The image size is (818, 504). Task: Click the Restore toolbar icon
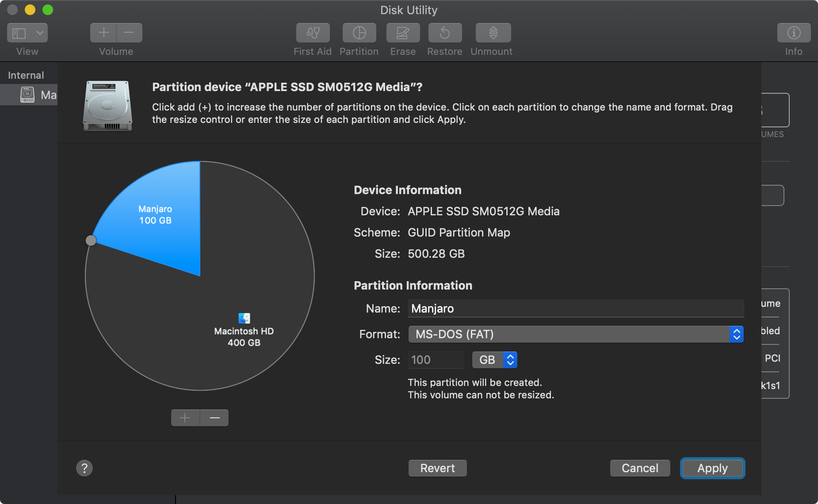tap(445, 33)
